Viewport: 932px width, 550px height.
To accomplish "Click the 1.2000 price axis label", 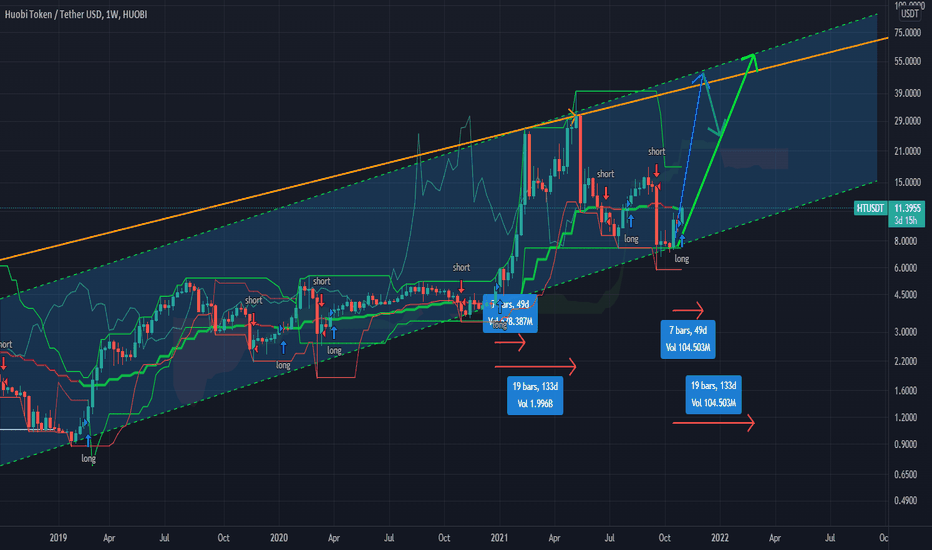I will [x=905, y=417].
